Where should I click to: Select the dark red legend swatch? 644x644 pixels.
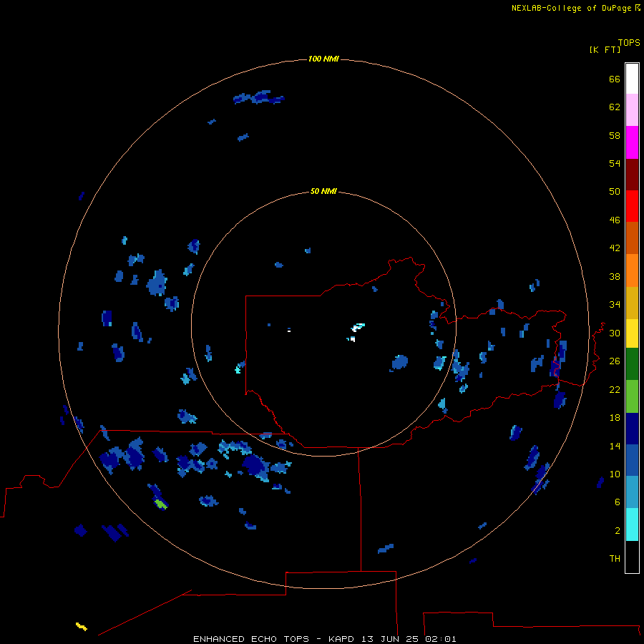point(632,175)
